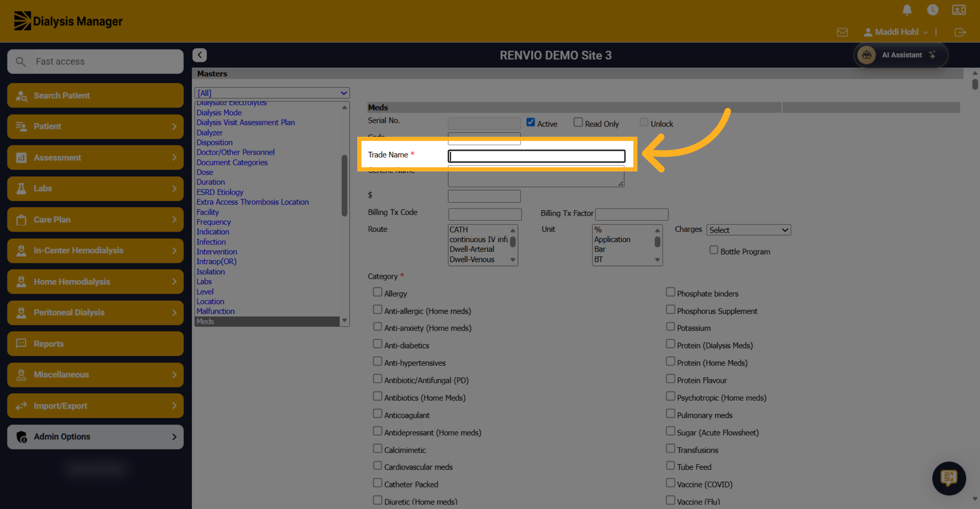Open the [All] masters filter dropdown
The image size is (980, 509).
coord(272,93)
